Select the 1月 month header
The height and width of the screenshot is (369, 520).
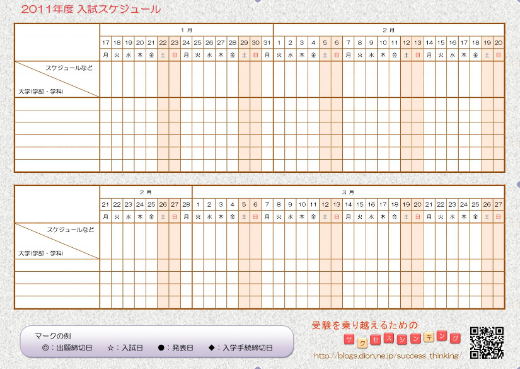click(x=186, y=30)
